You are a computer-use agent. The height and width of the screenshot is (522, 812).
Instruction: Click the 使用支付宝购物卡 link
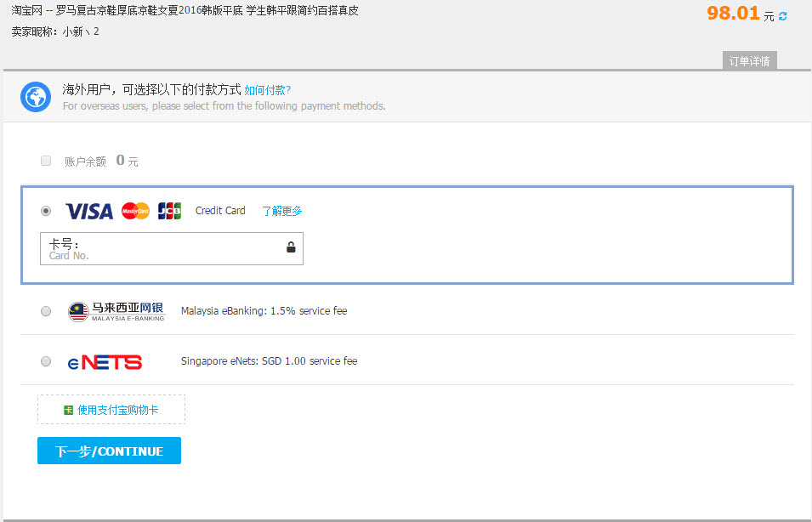point(117,410)
